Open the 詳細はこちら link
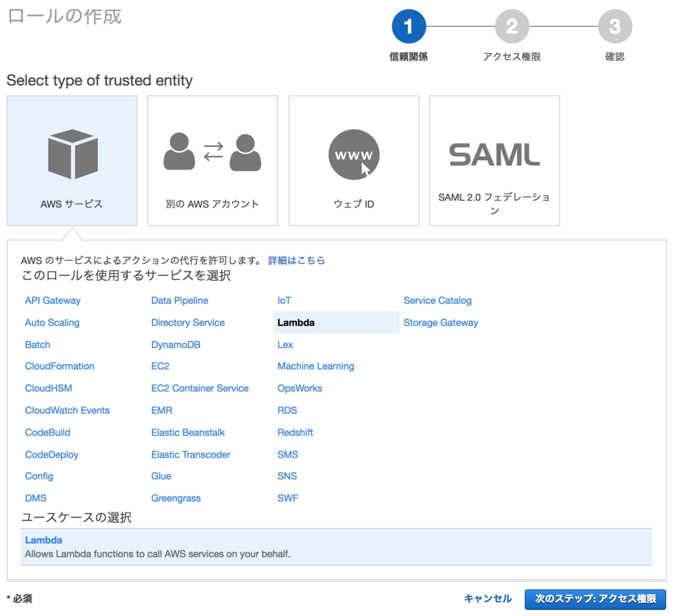The image size is (673, 616). pyautogui.click(x=296, y=260)
